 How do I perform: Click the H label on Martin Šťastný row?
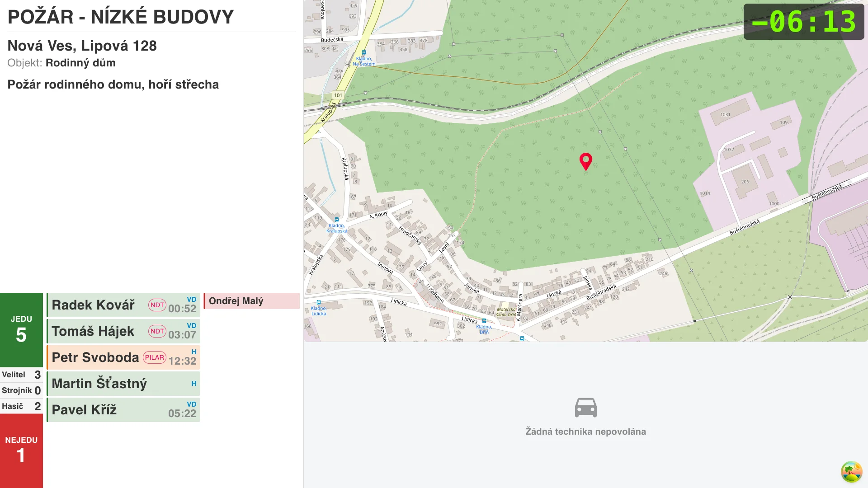click(x=194, y=384)
